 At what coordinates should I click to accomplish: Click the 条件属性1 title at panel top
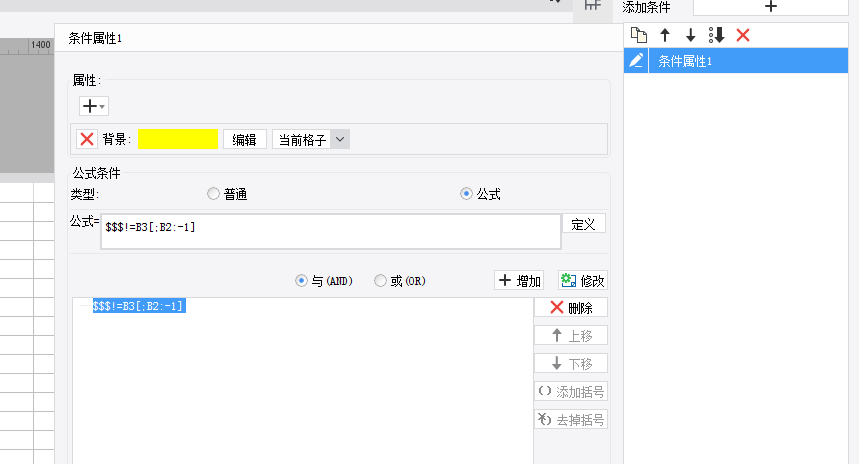(95, 38)
